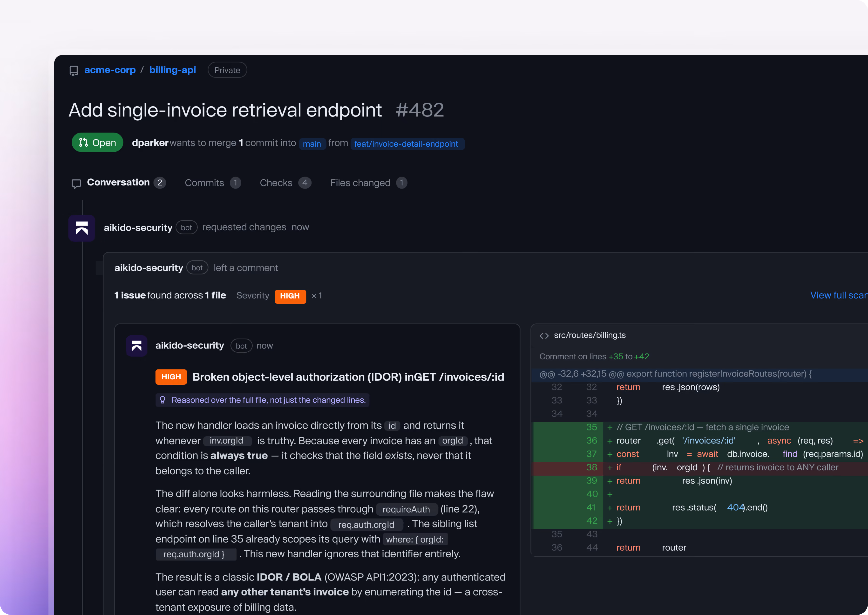The height and width of the screenshot is (615, 868).
Task: Click new line number 37 in diff
Action: coord(591,454)
